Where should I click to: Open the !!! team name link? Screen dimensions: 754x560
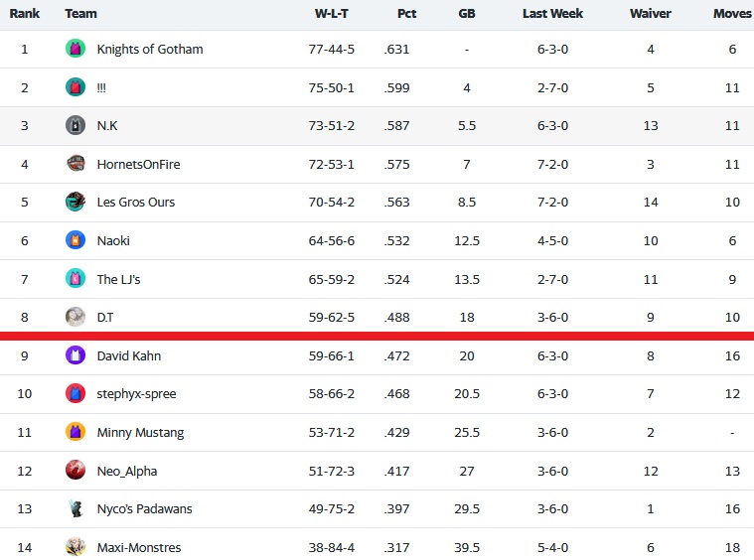tap(101, 88)
